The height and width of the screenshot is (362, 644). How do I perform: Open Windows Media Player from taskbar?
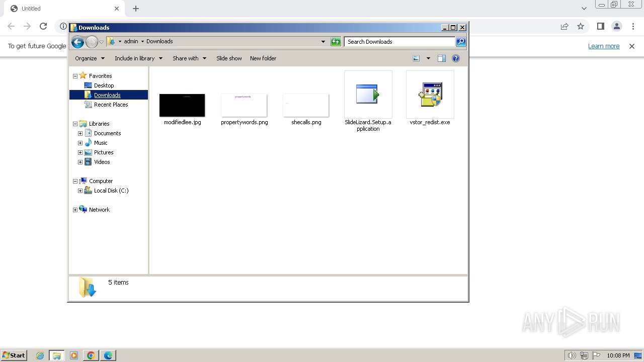pos(74,355)
